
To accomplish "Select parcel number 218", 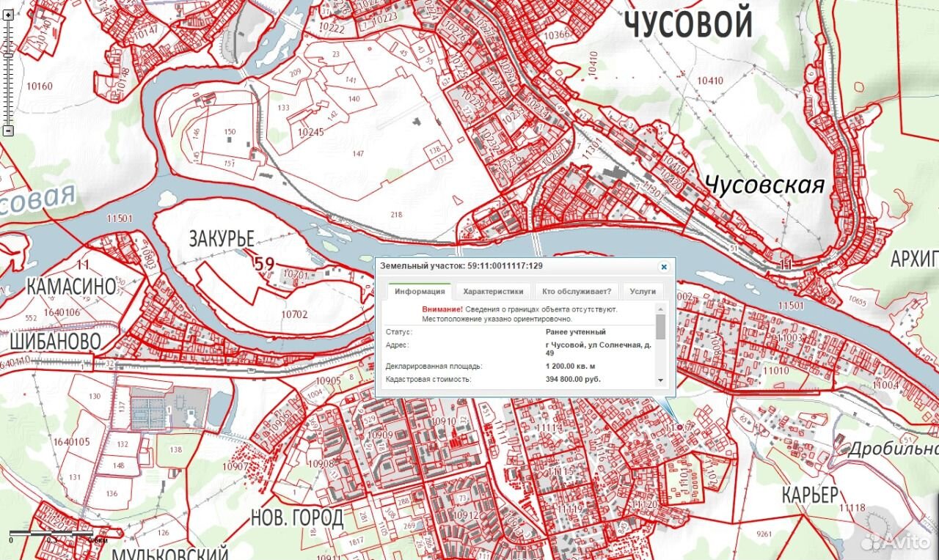I will tap(397, 214).
